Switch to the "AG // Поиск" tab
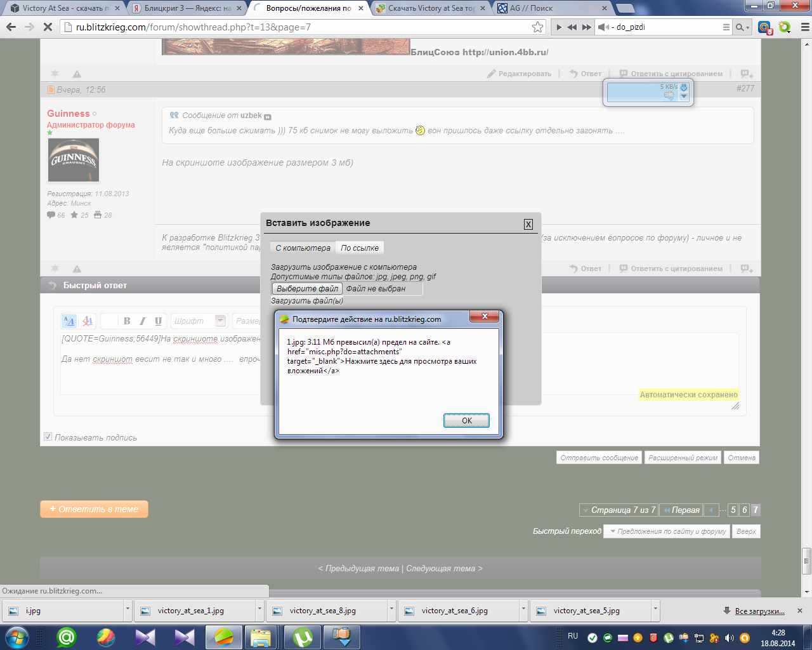Image resolution: width=812 pixels, height=650 pixels. [552, 8]
